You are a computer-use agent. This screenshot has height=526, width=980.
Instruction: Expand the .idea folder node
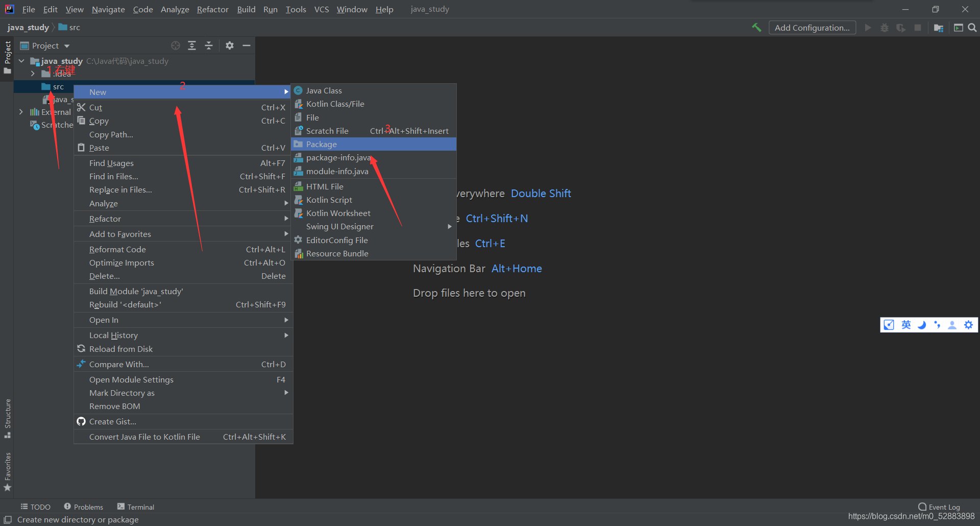pyautogui.click(x=33, y=74)
